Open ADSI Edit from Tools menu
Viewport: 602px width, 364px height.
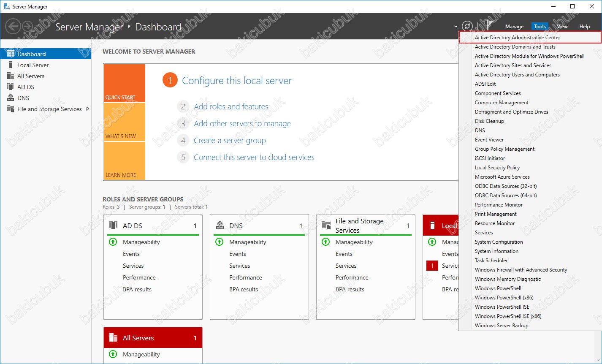(485, 84)
